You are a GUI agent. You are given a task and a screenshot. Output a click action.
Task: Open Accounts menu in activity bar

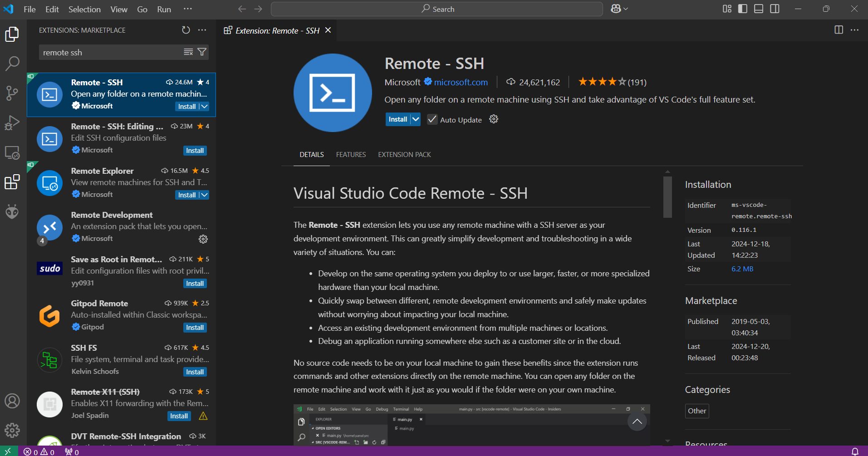[x=12, y=401]
